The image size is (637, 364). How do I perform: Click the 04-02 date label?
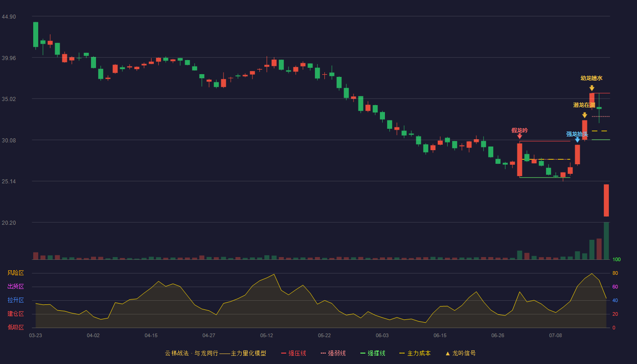click(93, 335)
